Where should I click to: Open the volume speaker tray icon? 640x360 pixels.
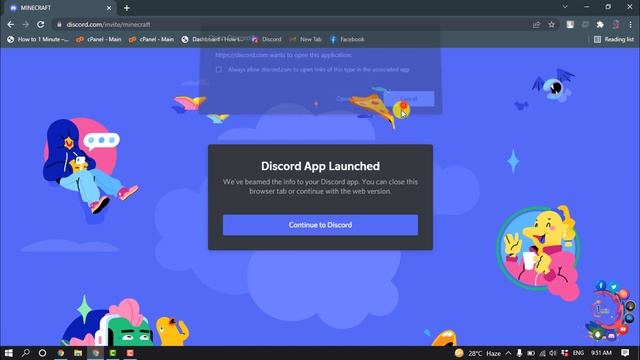(x=553, y=353)
